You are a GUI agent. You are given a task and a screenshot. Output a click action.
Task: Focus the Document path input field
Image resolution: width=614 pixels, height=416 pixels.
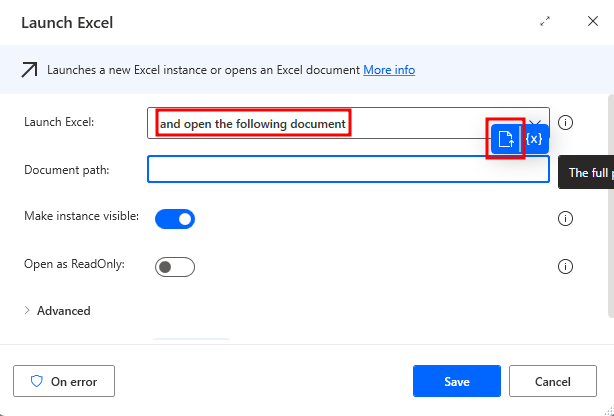point(348,169)
